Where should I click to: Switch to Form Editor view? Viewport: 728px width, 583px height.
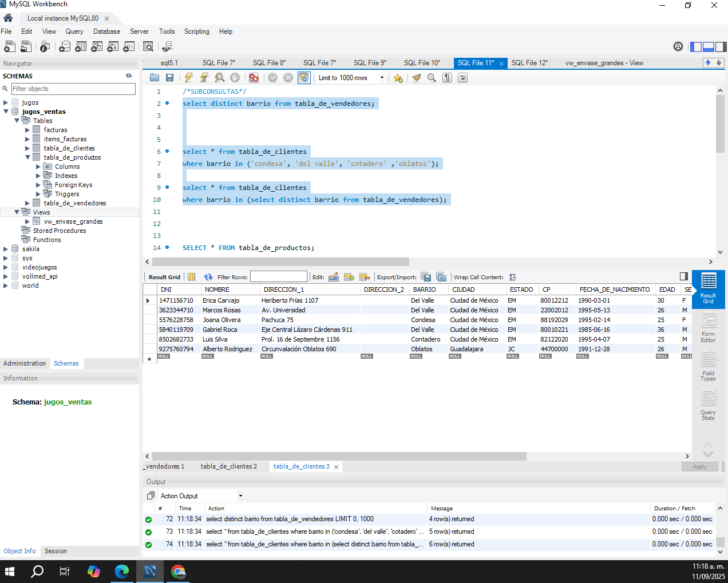point(709,329)
